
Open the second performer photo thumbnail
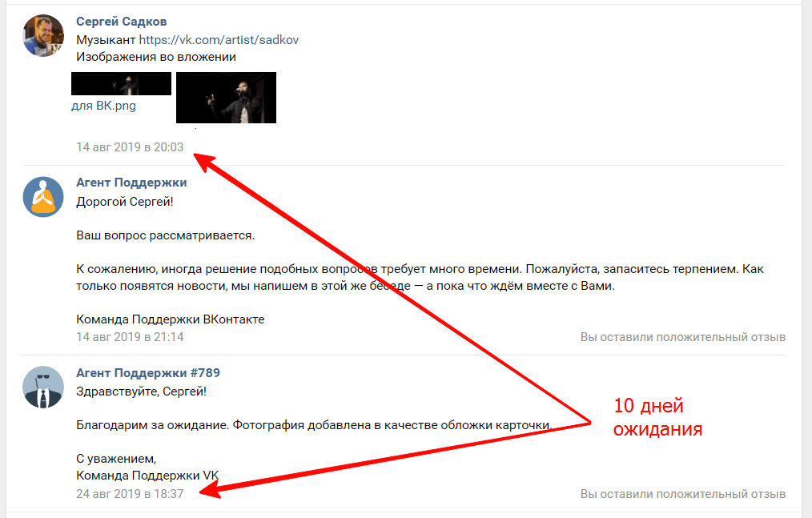coord(227,98)
